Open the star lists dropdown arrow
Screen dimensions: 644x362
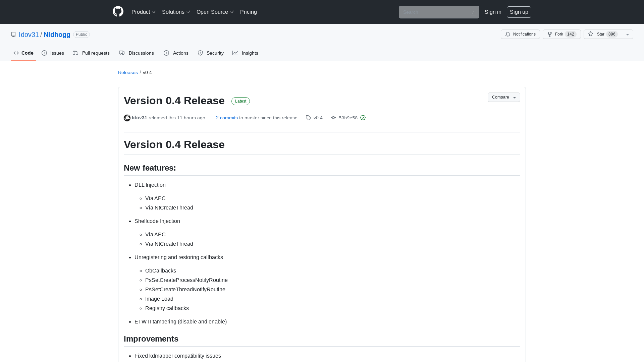point(628,34)
